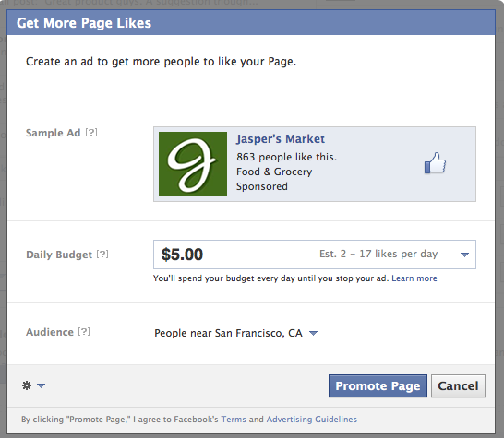View the Audience help [?] tooltip

[84, 331]
